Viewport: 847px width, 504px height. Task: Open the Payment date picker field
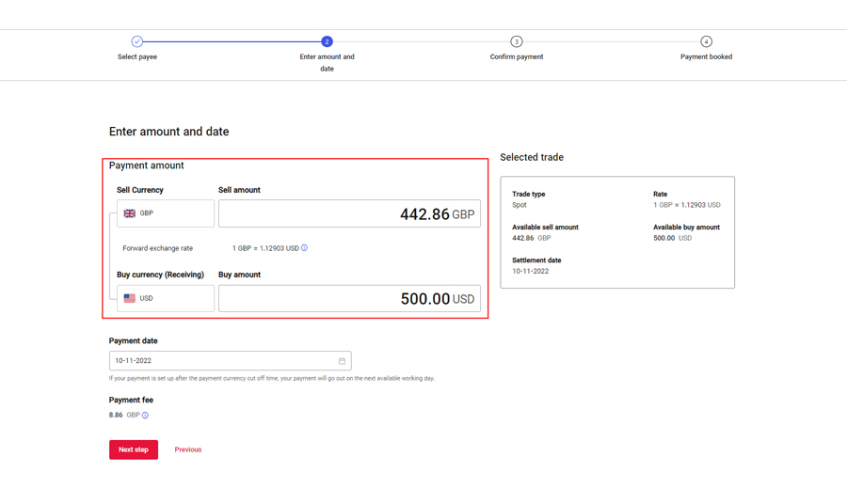(x=224, y=361)
